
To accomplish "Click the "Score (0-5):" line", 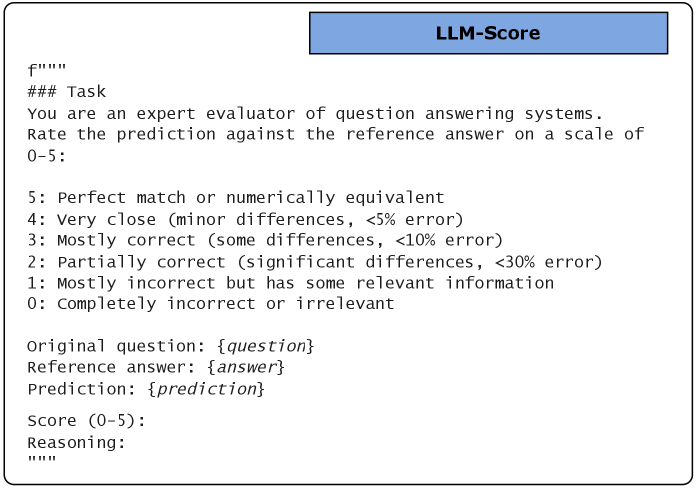I will pyautogui.click(x=86, y=421).
